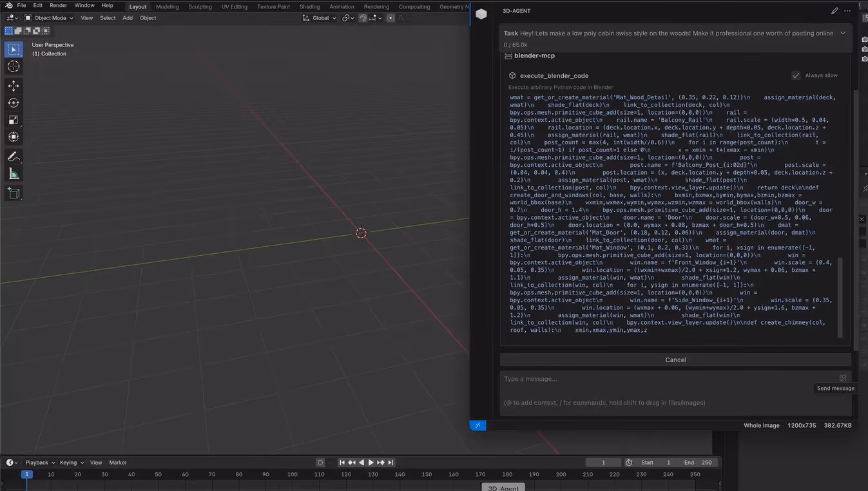This screenshot has width=868, height=491.
Task: Enable the Always allow checkbox
Action: point(796,75)
